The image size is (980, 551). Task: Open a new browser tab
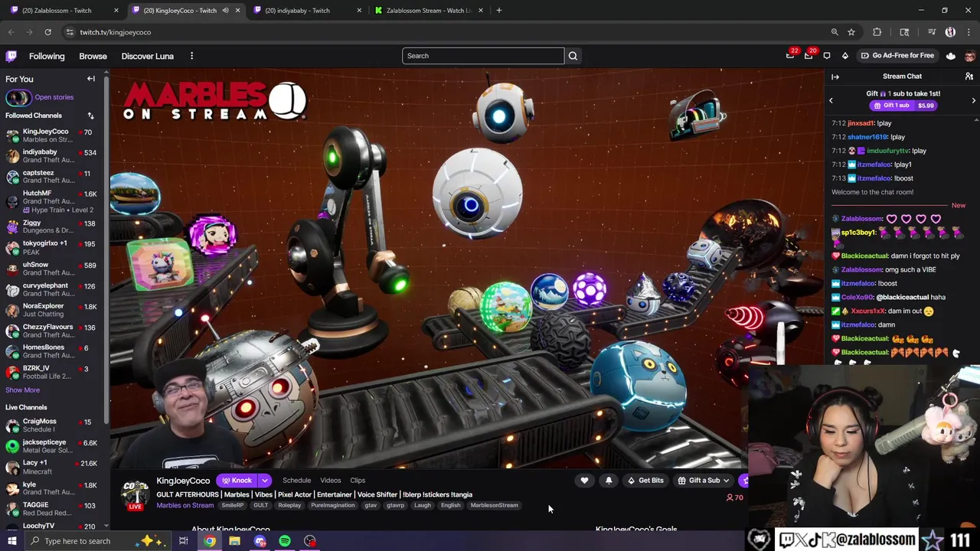[499, 11]
